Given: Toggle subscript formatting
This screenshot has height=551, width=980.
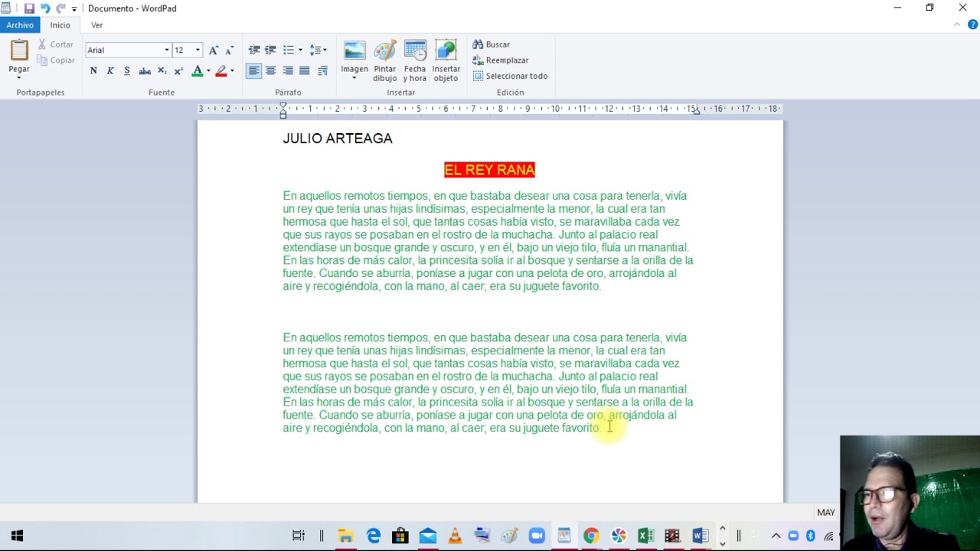Looking at the screenshot, I should point(162,71).
